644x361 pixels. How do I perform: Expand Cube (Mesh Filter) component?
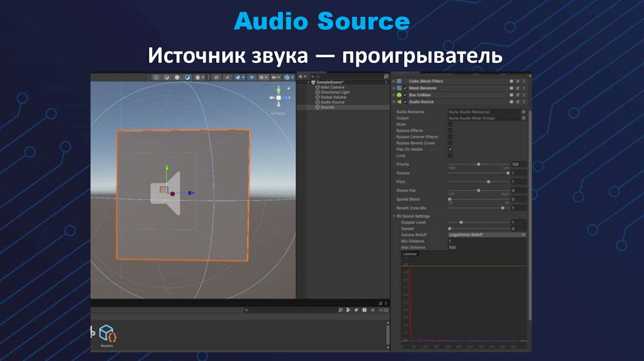pos(394,81)
